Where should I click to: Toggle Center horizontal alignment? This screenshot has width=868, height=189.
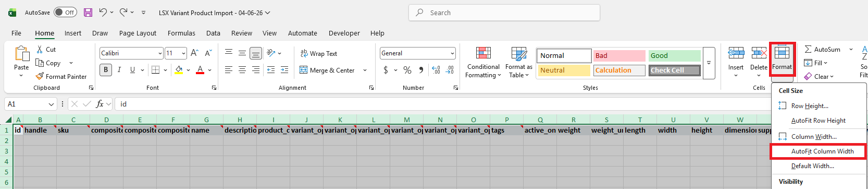[x=242, y=70]
